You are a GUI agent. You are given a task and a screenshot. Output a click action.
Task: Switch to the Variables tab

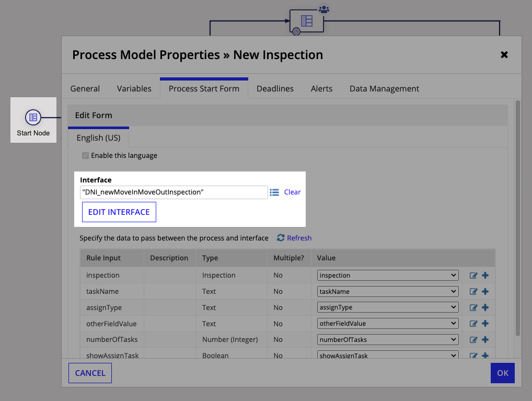pyautogui.click(x=134, y=89)
